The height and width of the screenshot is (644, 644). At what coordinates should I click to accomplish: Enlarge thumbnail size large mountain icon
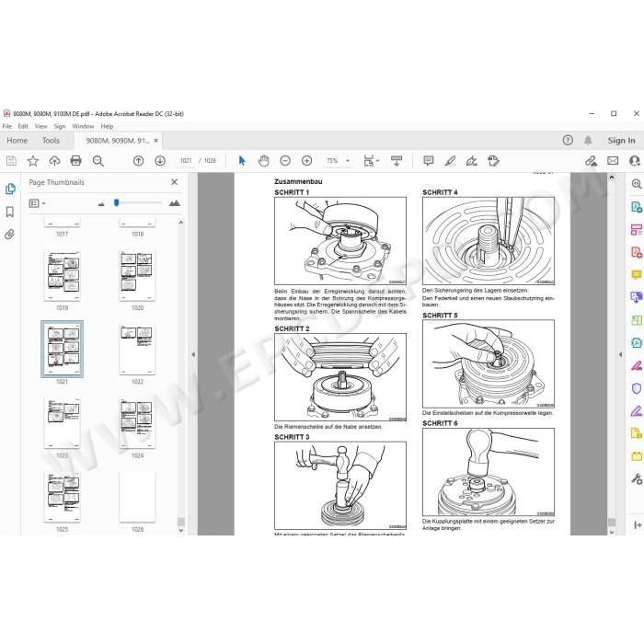click(175, 203)
